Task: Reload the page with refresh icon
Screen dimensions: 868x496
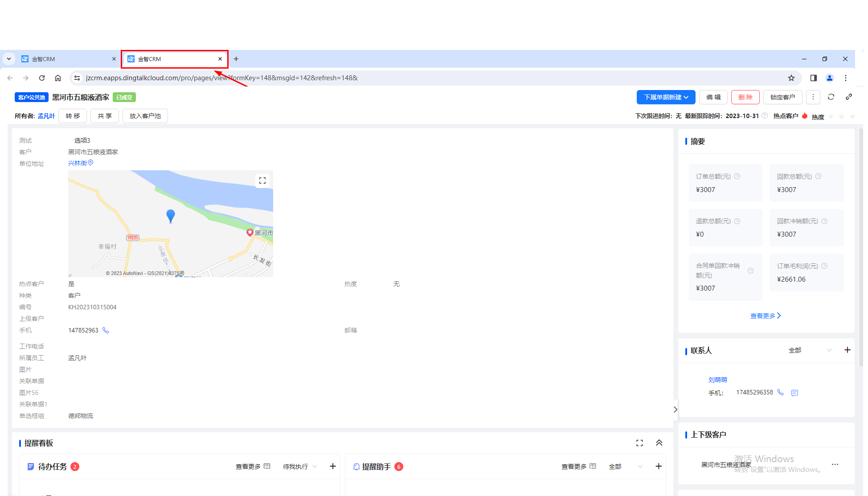Action: coord(42,78)
